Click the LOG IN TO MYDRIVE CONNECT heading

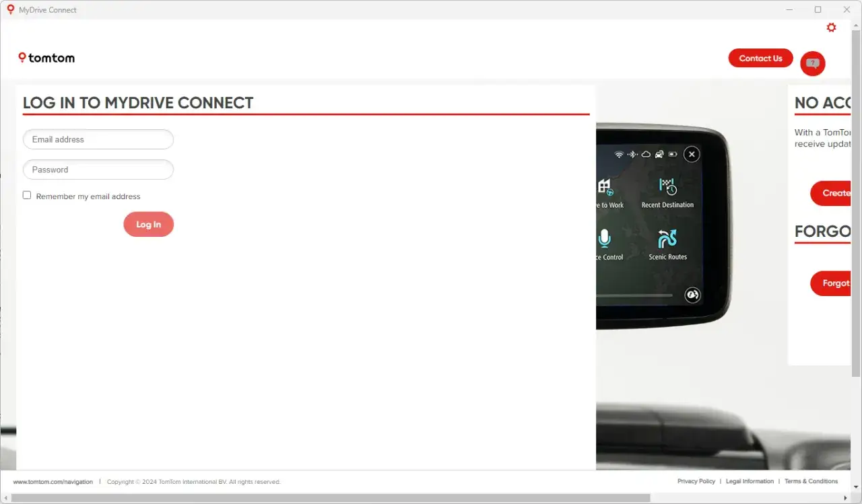138,103
